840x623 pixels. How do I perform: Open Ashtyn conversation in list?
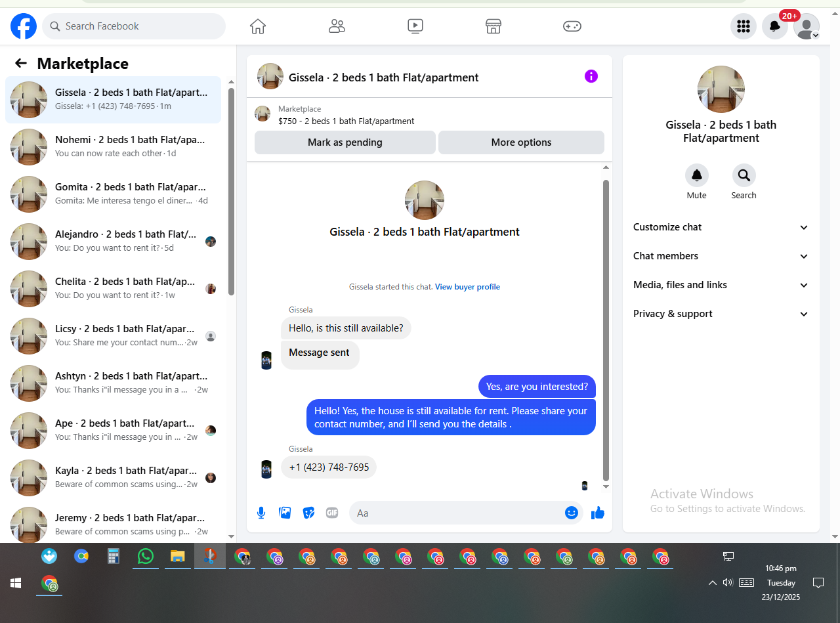pos(113,383)
